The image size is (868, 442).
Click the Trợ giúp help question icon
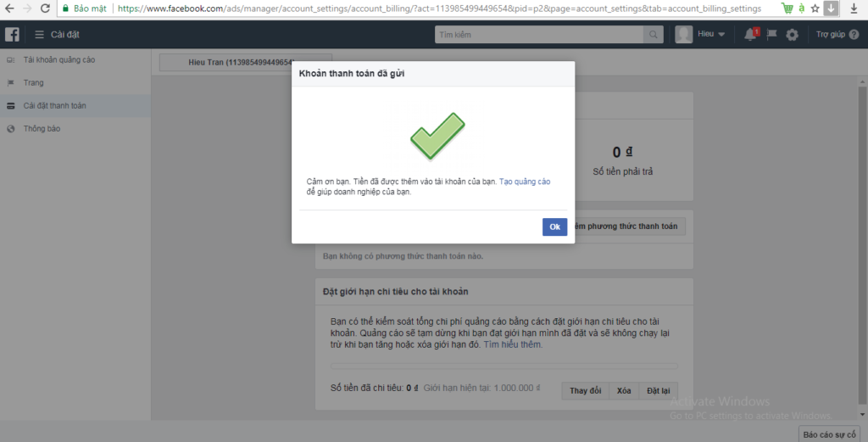(x=854, y=34)
